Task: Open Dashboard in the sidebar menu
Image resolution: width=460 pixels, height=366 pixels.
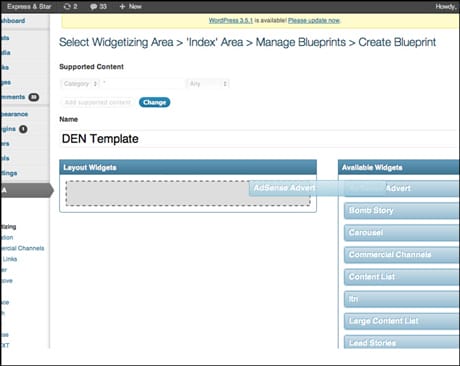Action: (13, 21)
